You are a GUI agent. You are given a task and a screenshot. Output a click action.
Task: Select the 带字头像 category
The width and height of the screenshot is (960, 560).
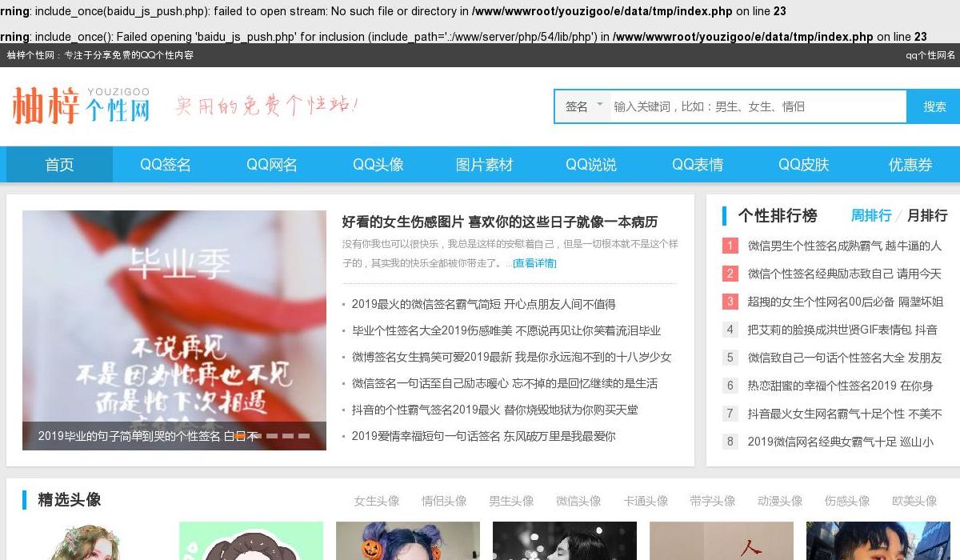pos(713,501)
